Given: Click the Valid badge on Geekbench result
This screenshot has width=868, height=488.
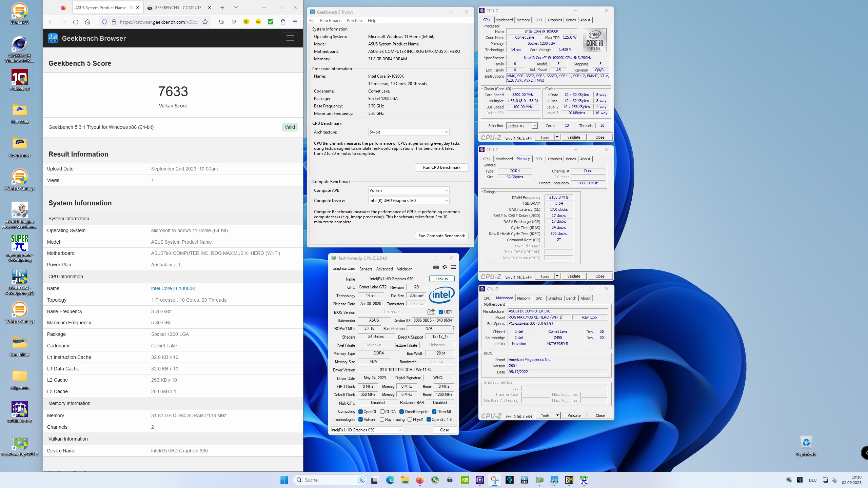Looking at the screenshot, I should [x=290, y=127].
